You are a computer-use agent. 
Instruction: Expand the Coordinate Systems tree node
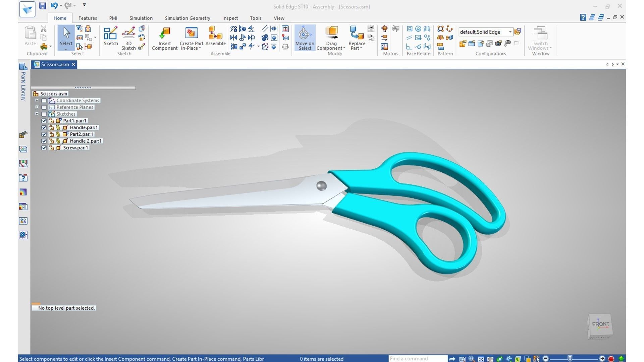[37, 100]
